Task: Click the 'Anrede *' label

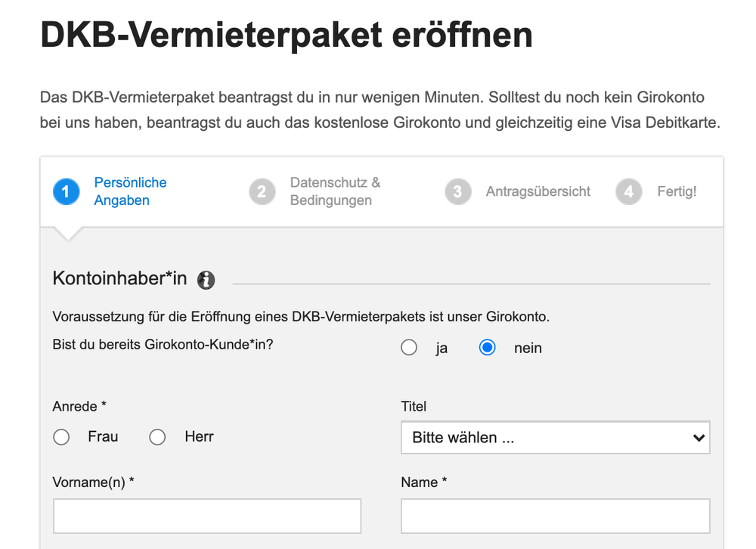Action: coord(79,406)
